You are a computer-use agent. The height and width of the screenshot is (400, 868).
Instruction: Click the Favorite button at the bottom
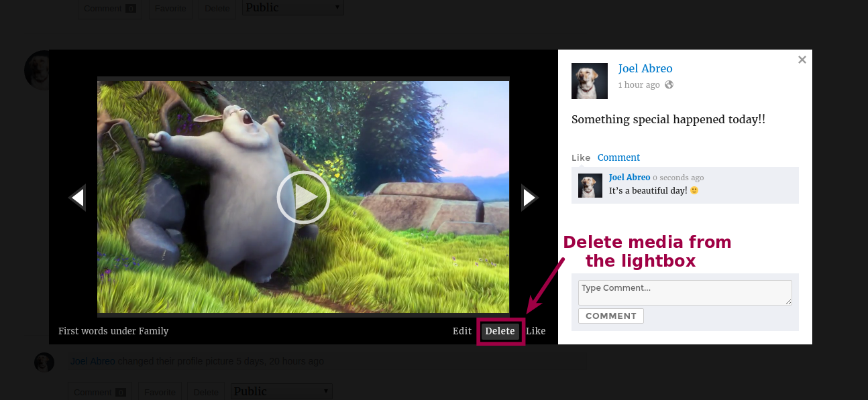(160, 392)
